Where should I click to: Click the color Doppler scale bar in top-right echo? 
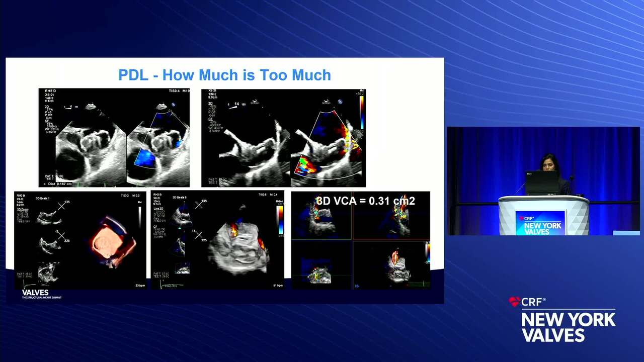(361, 112)
